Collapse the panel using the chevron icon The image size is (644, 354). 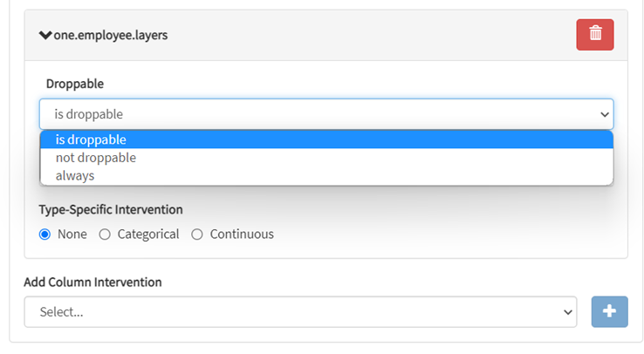45,36
